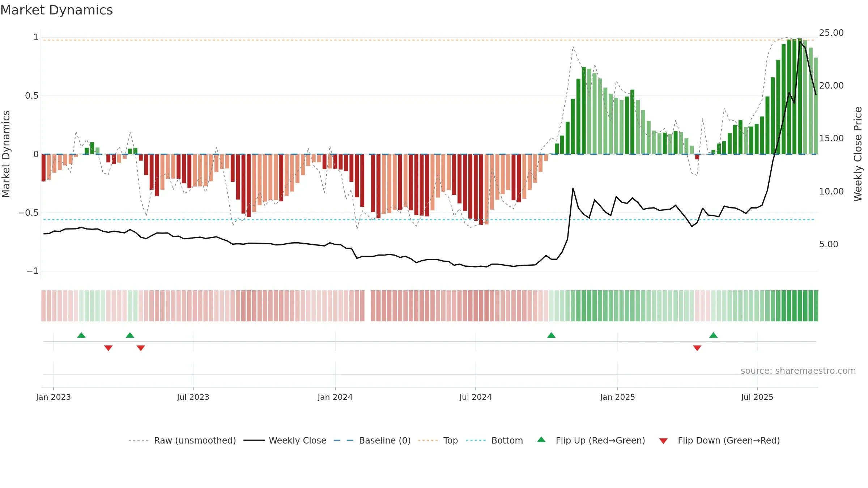The image size is (868, 488).
Task: Click the Jan 2025 x-axis label
Action: pos(617,397)
